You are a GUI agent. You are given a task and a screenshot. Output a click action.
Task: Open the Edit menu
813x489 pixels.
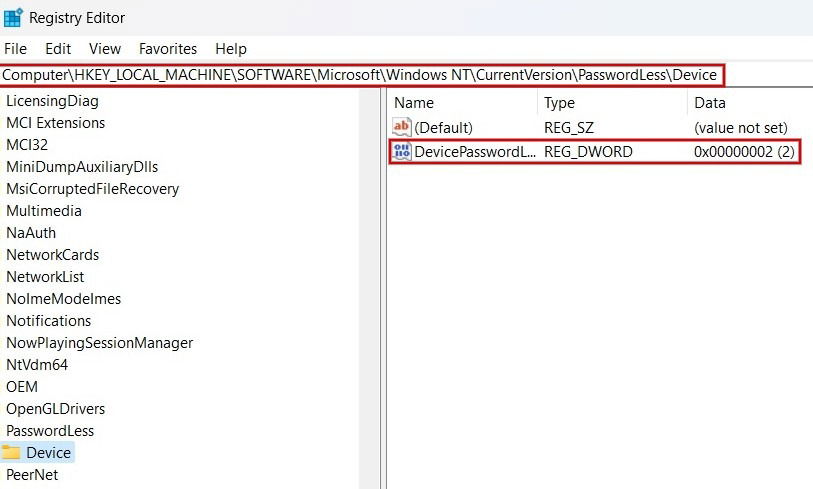[58, 49]
